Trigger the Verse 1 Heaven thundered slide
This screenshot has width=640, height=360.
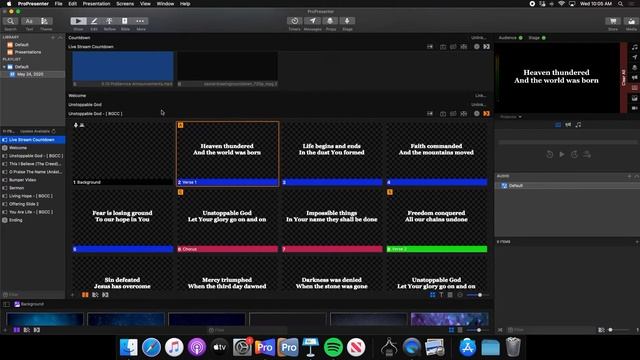(x=228, y=153)
